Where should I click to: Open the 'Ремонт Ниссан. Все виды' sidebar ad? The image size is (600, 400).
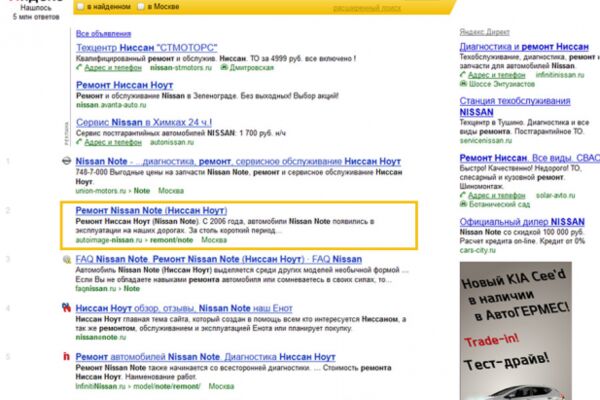(530, 158)
